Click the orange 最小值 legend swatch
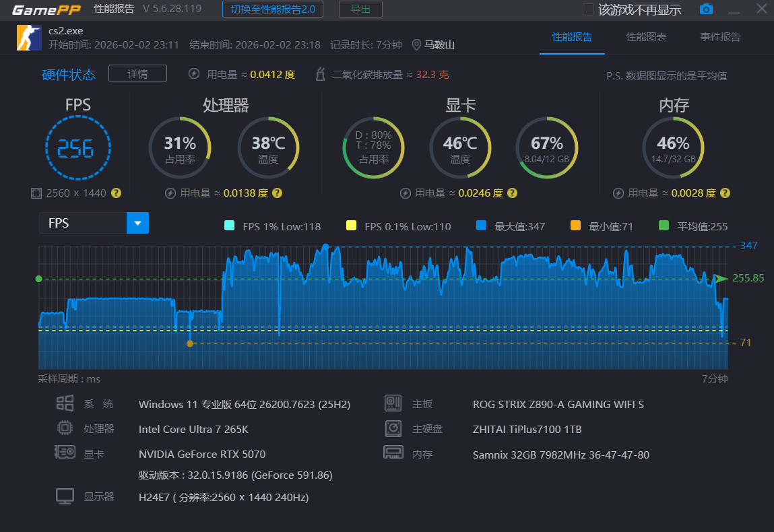Image resolution: width=774 pixels, height=532 pixels. point(575,226)
